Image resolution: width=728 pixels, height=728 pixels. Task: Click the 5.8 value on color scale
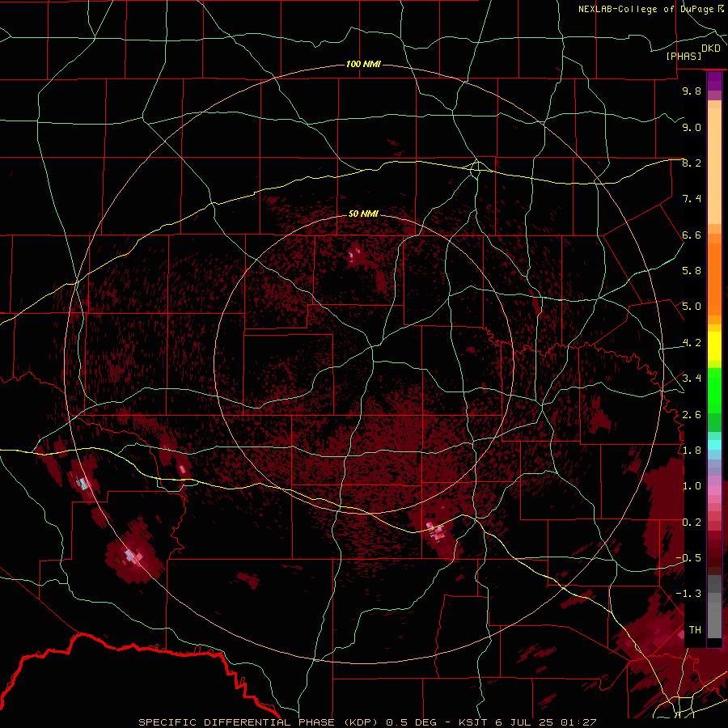[692, 271]
